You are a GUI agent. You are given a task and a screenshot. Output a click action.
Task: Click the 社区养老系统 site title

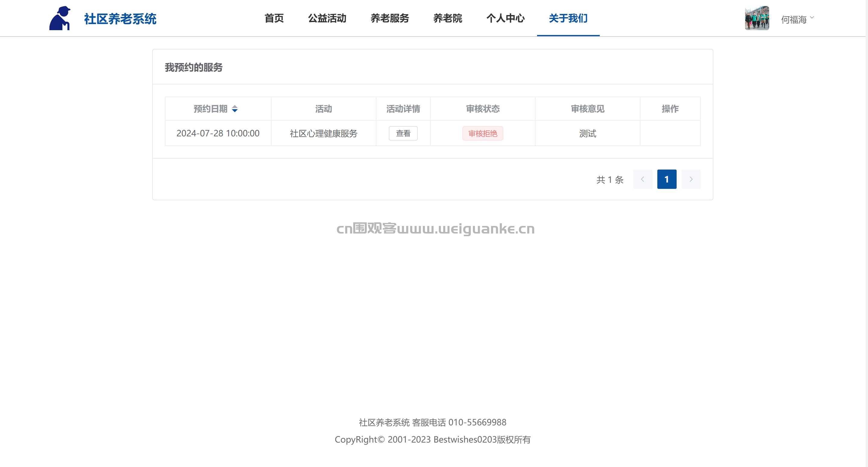(x=120, y=19)
